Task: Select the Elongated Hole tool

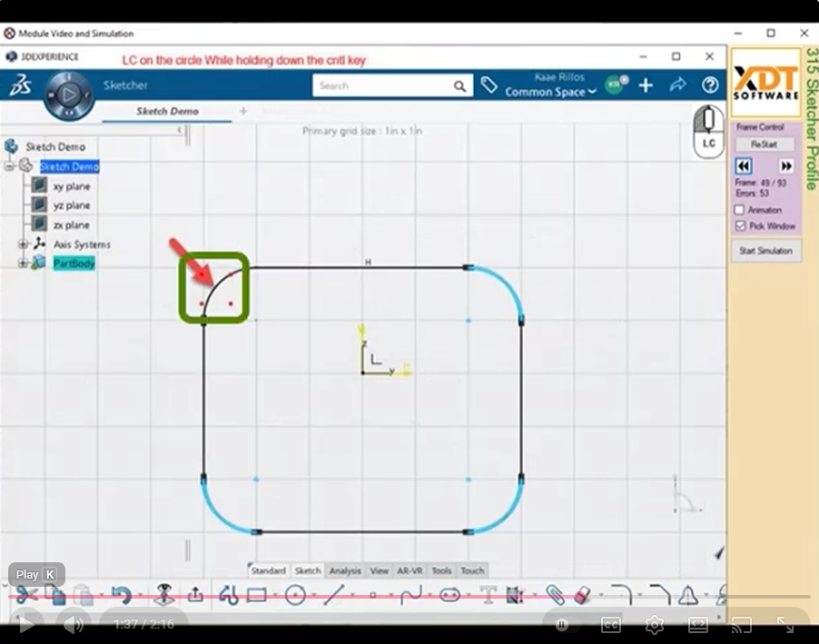Action: pos(449,595)
